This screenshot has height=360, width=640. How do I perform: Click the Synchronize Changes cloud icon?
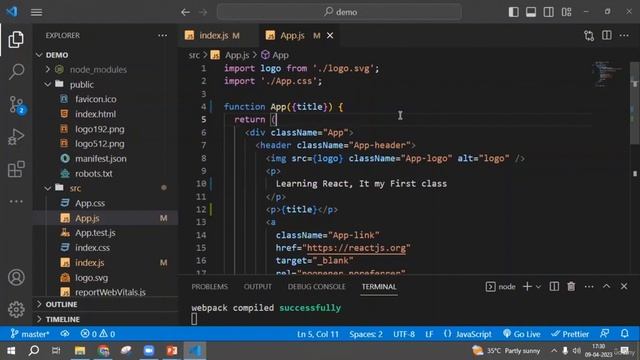click(x=65, y=334)
